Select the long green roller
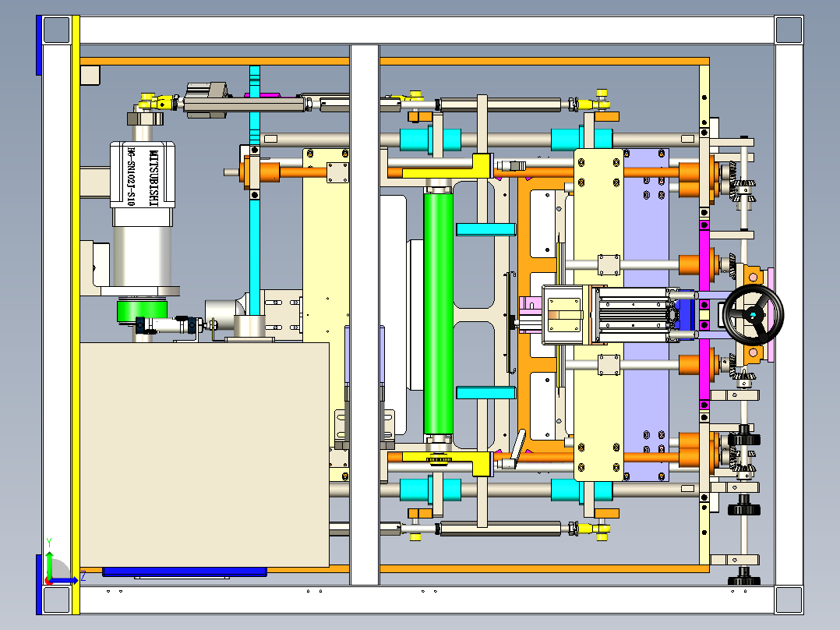The height and width of the screenshot is (630, 840). point(438,313)
